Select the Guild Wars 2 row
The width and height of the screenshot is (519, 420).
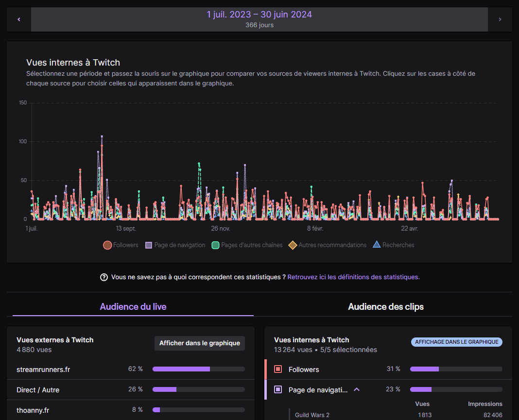(x=312, y=415)
